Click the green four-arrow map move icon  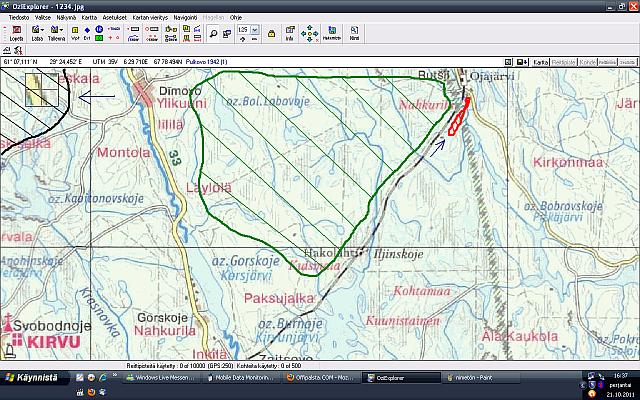(x=310, y=34)
